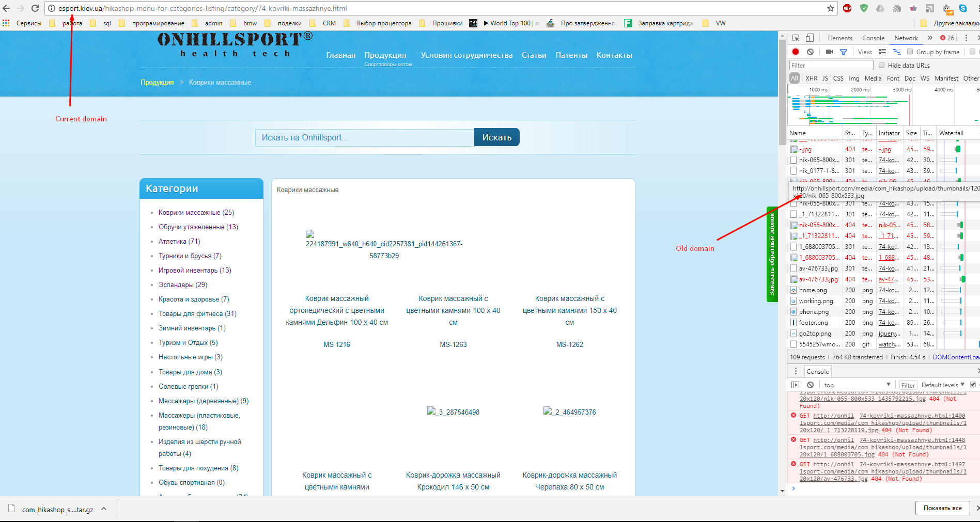Open the extension icon with 'off' badge
The image size is (980, 522).
coord(947,9)
